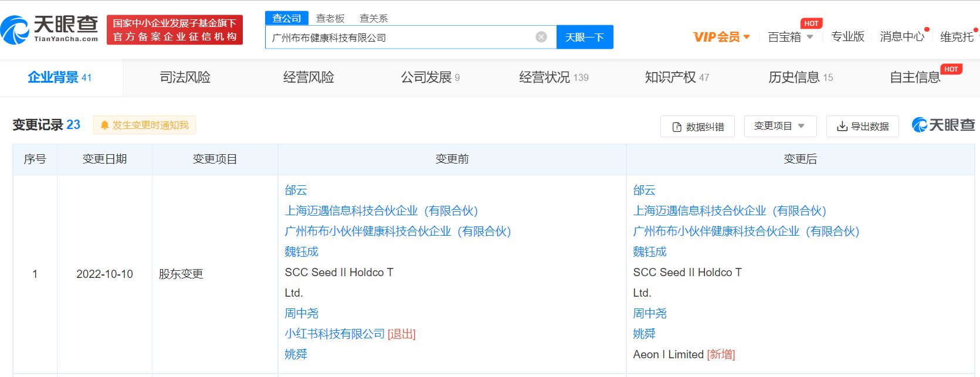Click the 维克托 user name
Screen dimensions: 980x377
point(957,37)
